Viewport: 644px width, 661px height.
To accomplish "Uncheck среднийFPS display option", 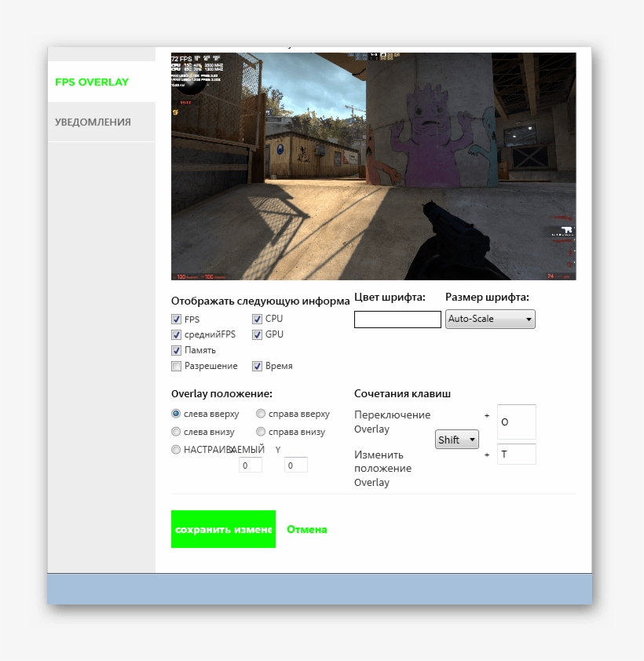I will point(177,334).
